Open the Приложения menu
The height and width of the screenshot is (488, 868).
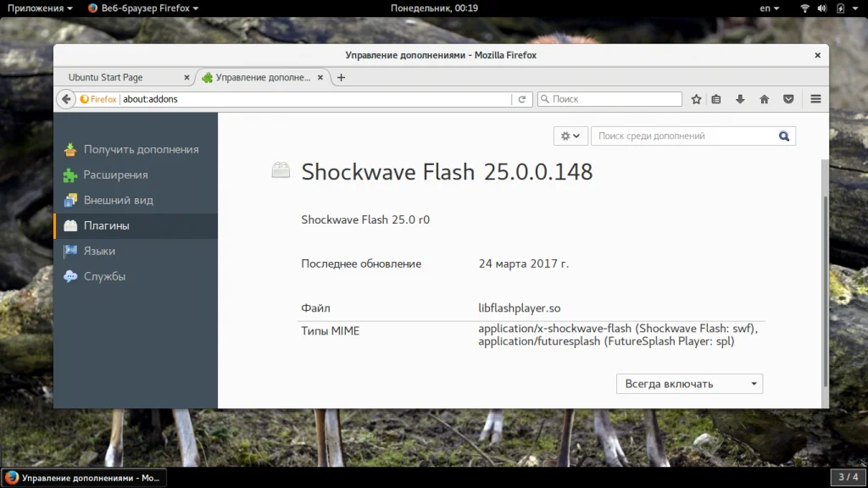click(x=39, y=8)
